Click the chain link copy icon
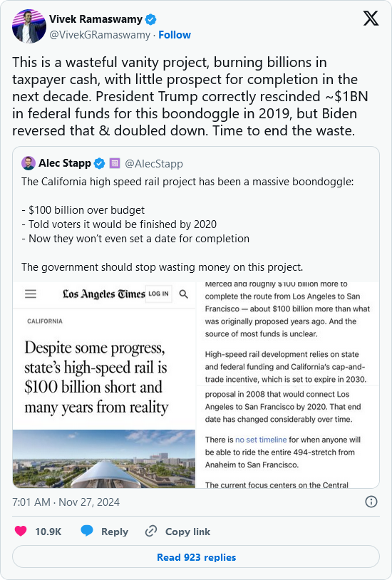Screen dimensions: 392x580 tap(151, 531)
